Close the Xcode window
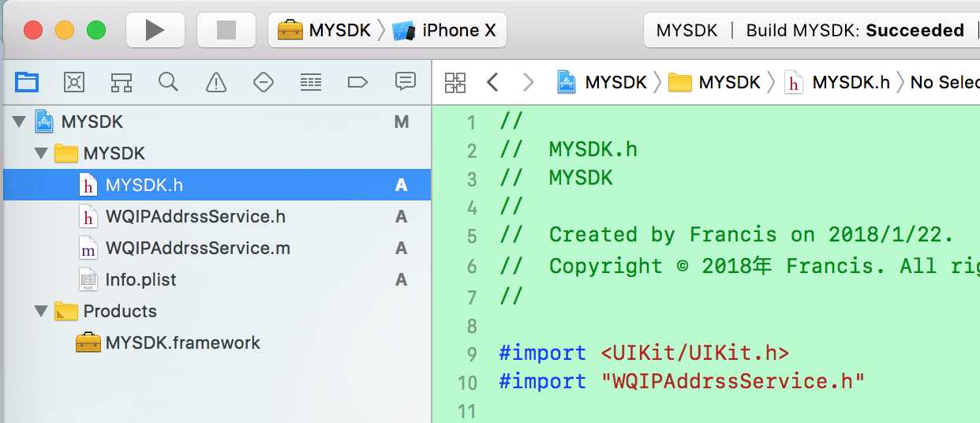Viewport: 980px width, 423px height. tap(33, 31)
